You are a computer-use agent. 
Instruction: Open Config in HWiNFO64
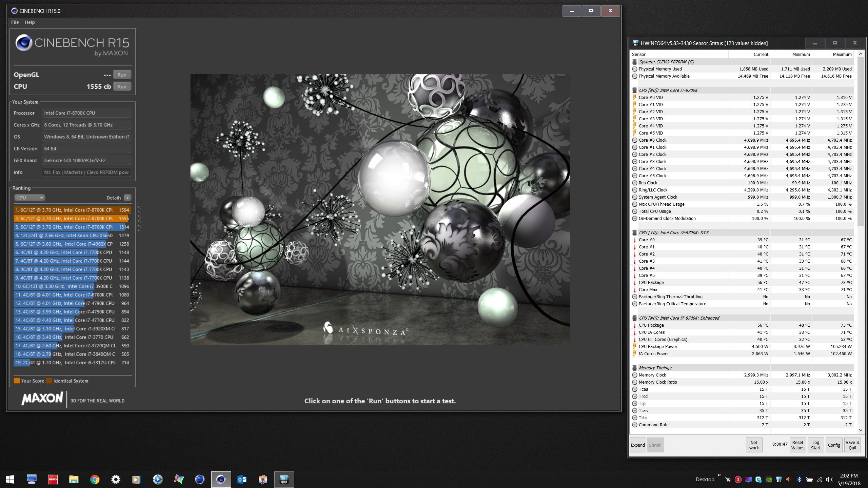[834, 445]
